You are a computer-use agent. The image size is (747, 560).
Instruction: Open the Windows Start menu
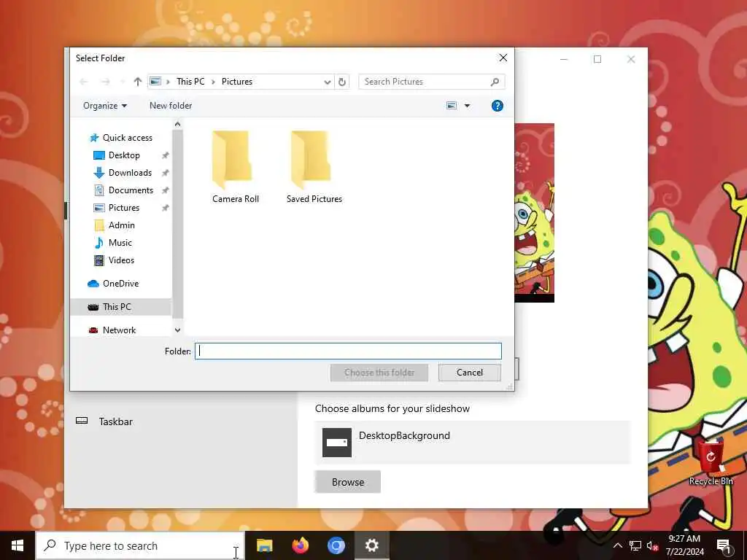pyautogui.click(x=18, y=545)
